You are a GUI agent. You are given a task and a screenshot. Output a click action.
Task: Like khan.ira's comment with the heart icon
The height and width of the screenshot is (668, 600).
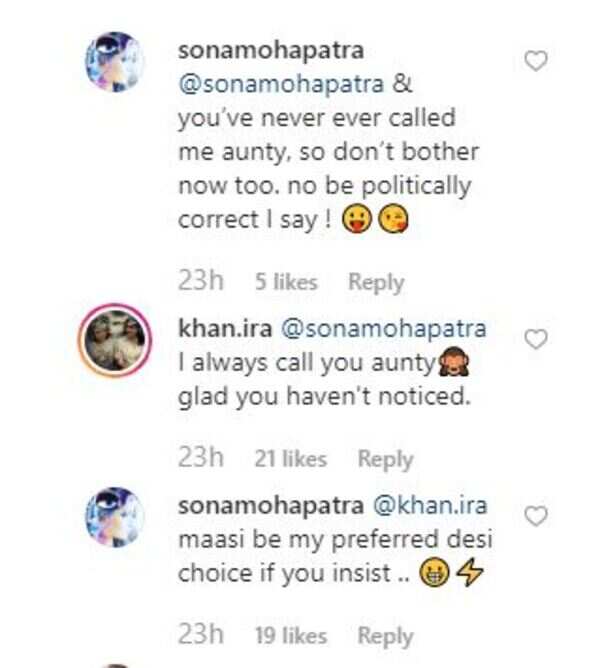536,340
